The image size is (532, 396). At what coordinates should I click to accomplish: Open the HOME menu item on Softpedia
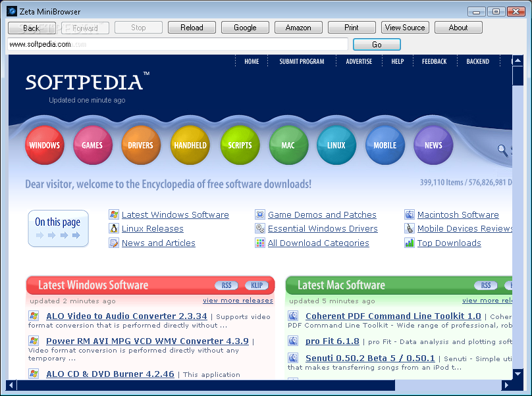click(252, 61)
